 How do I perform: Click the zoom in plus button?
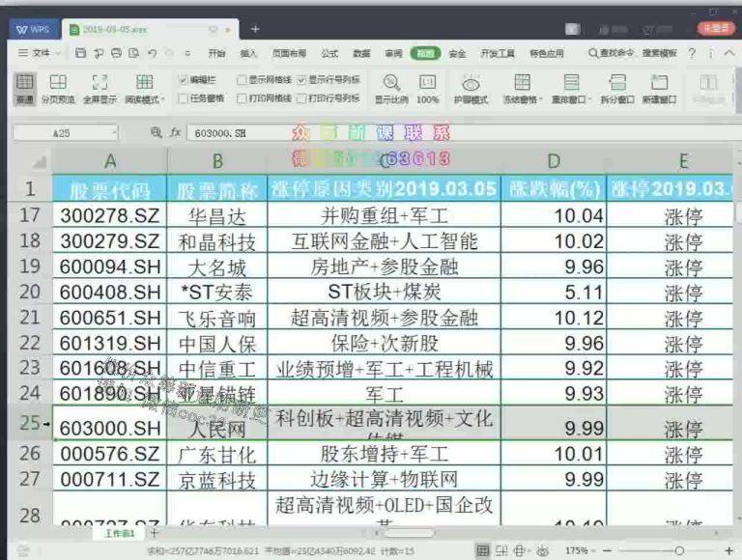tap(729, 550)
